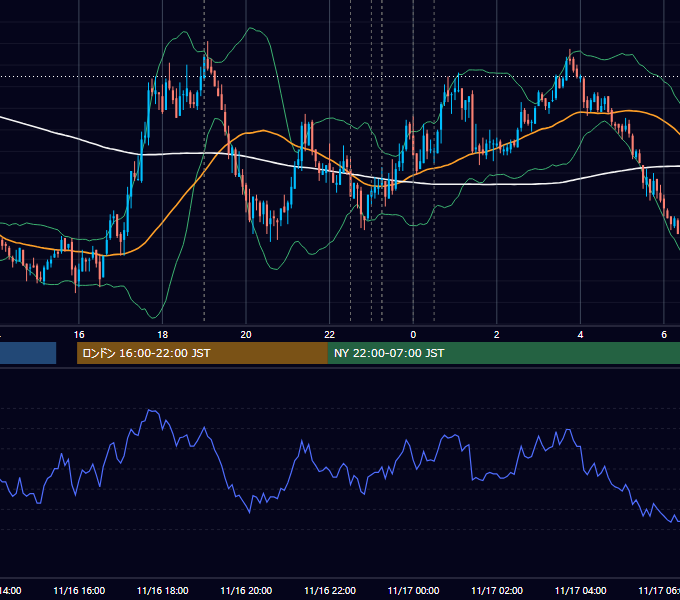Click the 11/17 00:00 date label
Viewport: 680px width, 600px height.
point(413,591)
